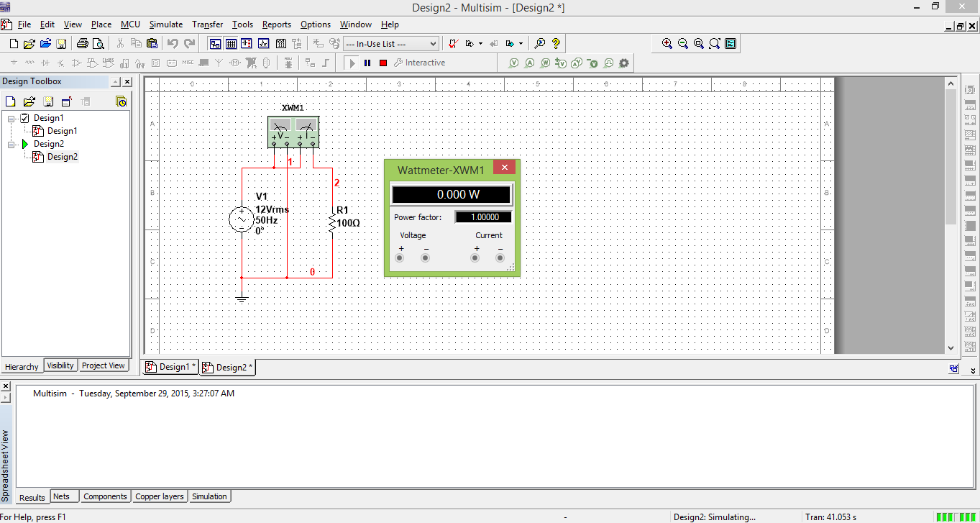Switch to the Design1 sheet tab

pyautogui.click(x=170, y=367)
